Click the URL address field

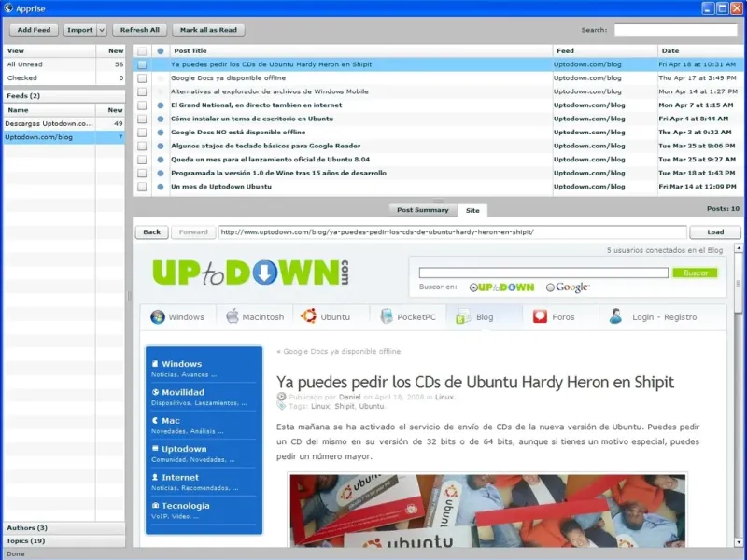click(x=452, y=231)
